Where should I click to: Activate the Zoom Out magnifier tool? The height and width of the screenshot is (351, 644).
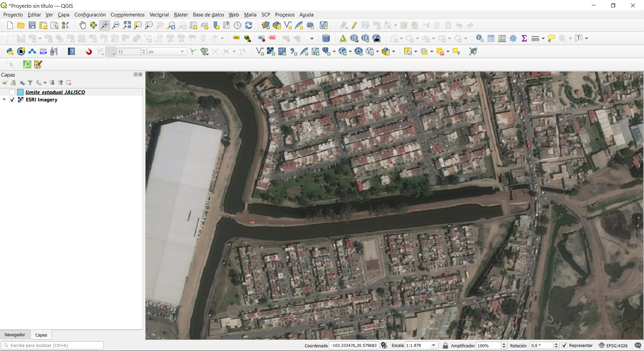click(x=116, y=25)
